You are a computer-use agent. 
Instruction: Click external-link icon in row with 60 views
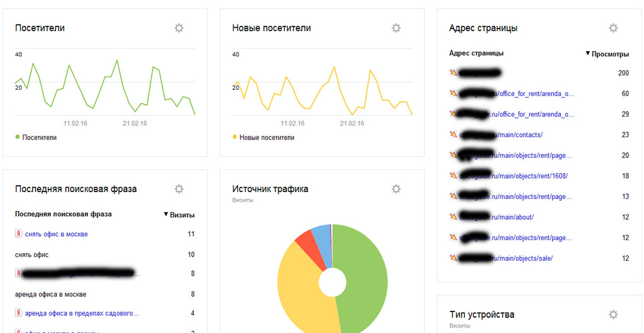pyautogui.click(x=453, y=94)
